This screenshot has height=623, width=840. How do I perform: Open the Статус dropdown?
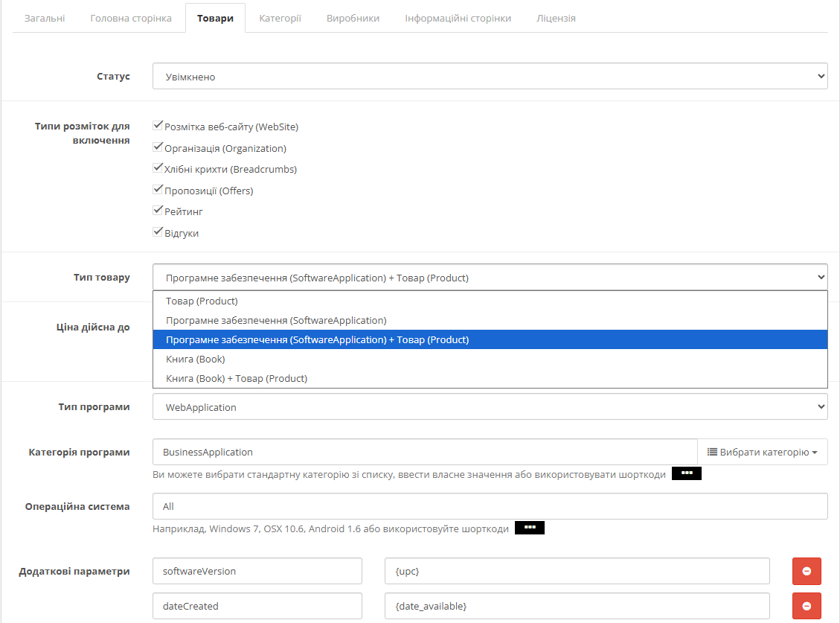pos(490,76)
